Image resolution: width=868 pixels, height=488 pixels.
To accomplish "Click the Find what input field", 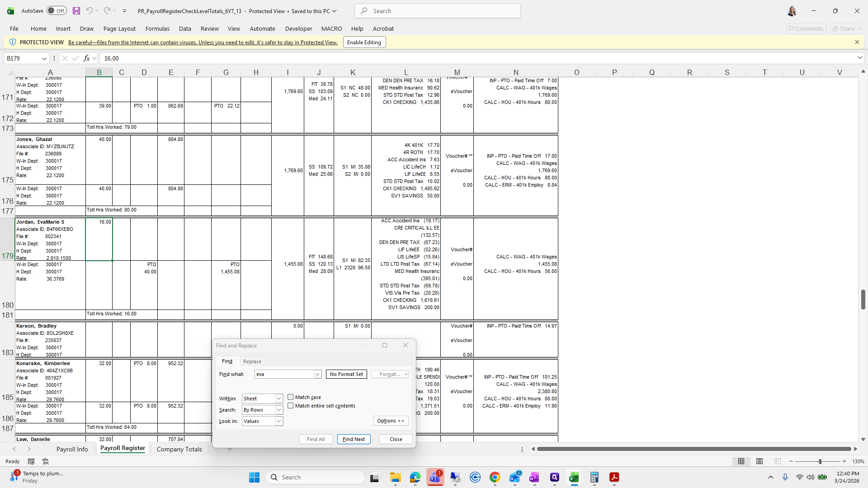I will [284, 374].
